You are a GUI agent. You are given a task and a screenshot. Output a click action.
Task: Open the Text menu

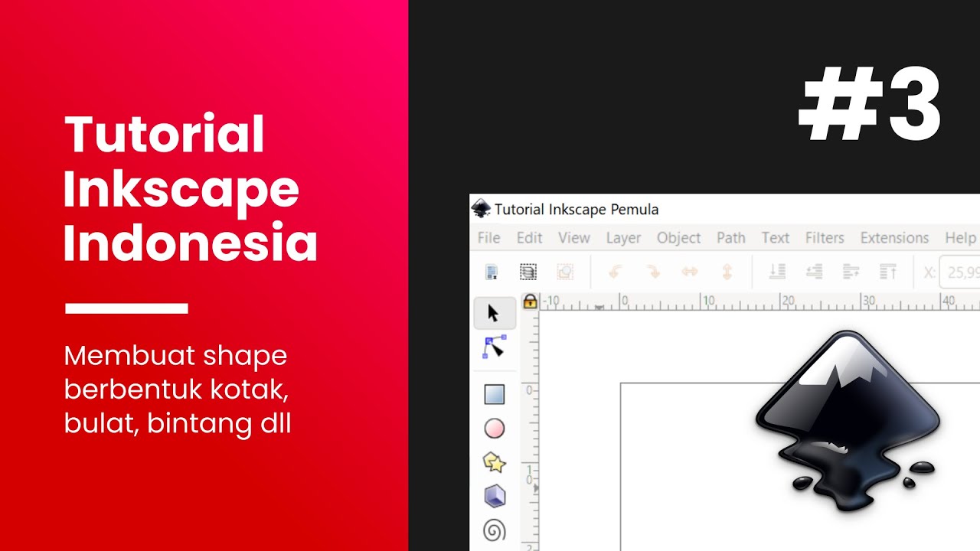click(x=775, y=238)
